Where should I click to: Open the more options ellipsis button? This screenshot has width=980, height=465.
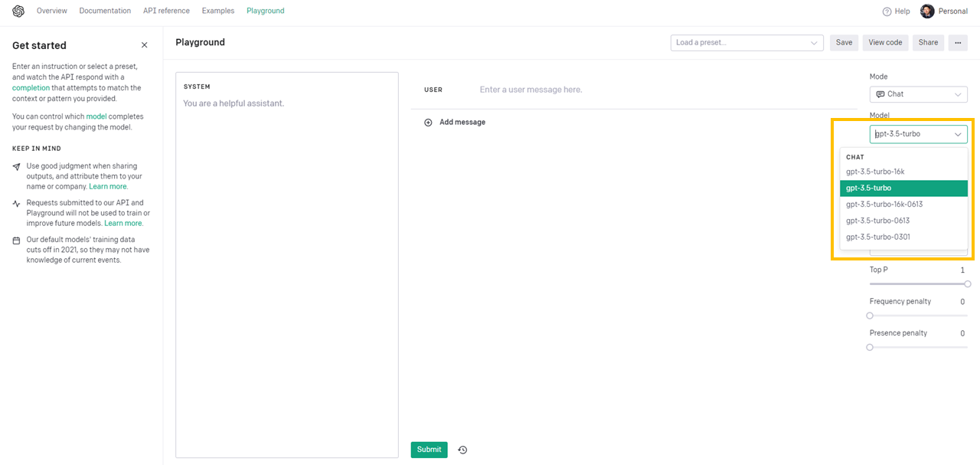958,43
